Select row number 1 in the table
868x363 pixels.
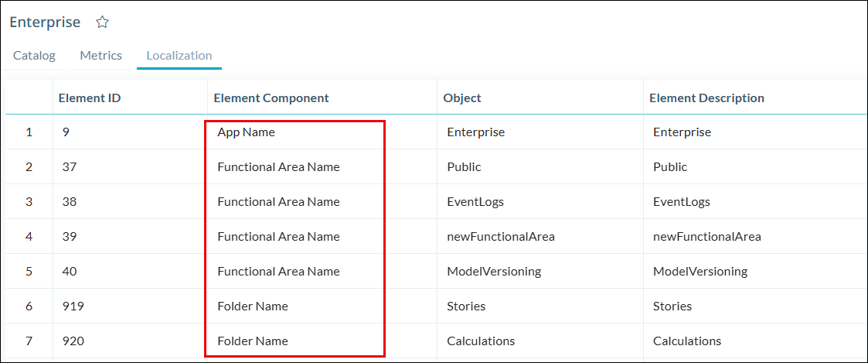coord(29,132)
